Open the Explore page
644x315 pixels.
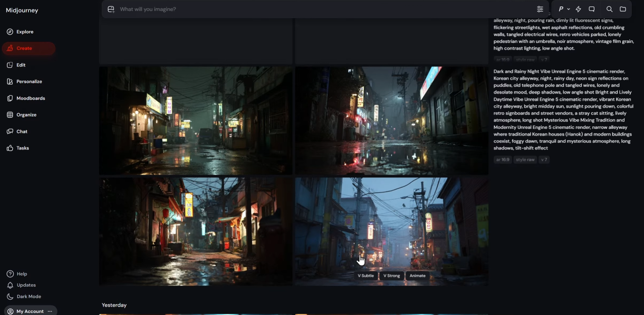click(x=25, y=32)
